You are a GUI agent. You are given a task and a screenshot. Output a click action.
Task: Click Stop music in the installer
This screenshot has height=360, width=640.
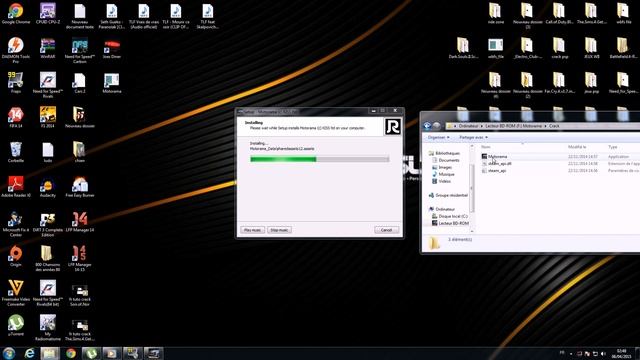(279, 230)
